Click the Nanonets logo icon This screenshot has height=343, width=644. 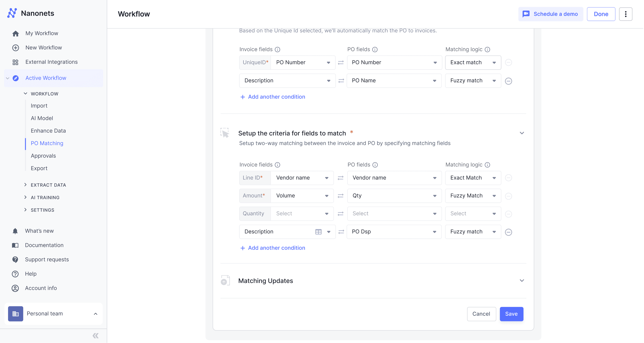(12, 13)
